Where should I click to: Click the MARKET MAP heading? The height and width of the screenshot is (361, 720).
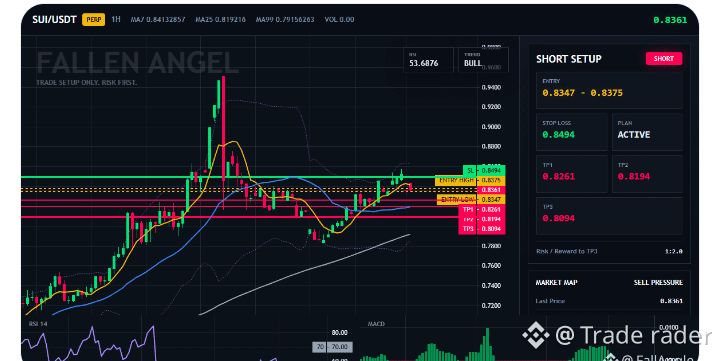[557, 282]
